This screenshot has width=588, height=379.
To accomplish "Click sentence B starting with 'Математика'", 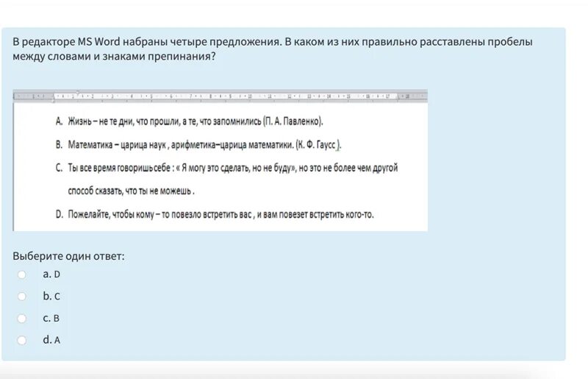I will [205, 145].
